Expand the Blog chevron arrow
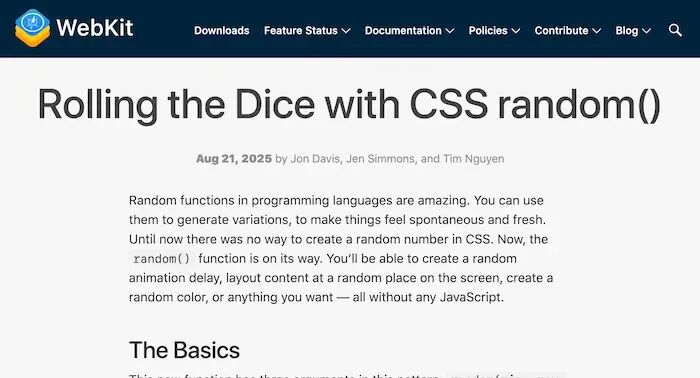 [x=646, y=31]
